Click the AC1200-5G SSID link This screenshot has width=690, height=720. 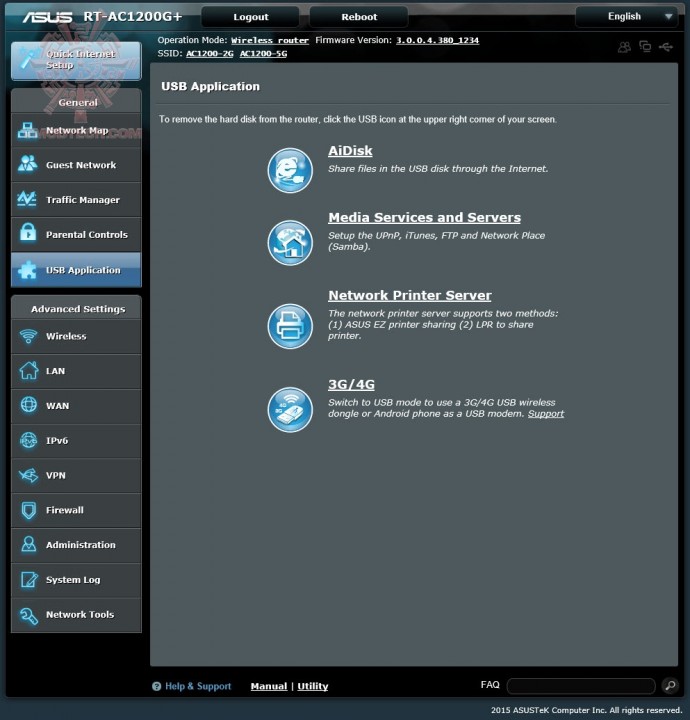pos(264,54)
